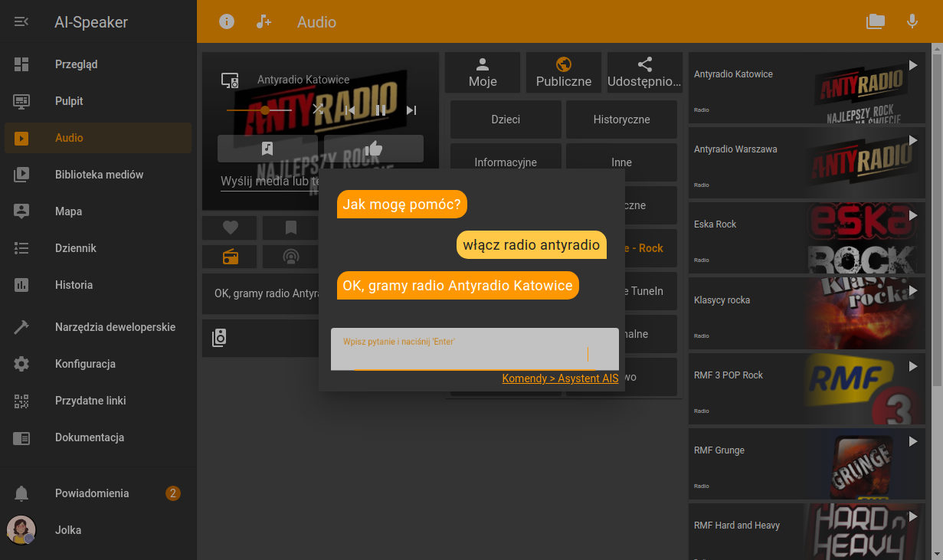The width and height of the screenshot is (943, 560).
Task: Select the Audio sidebar item
Action: [x=98, y=138]
